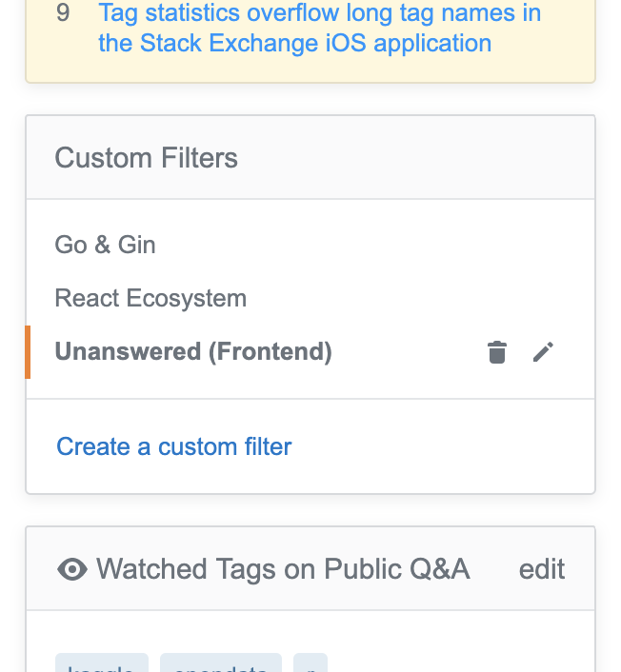Image resolution: width=621 pixels, height=672 pixels.
Task: Open the Go & Gin custom filter
Action: (105, 245)
